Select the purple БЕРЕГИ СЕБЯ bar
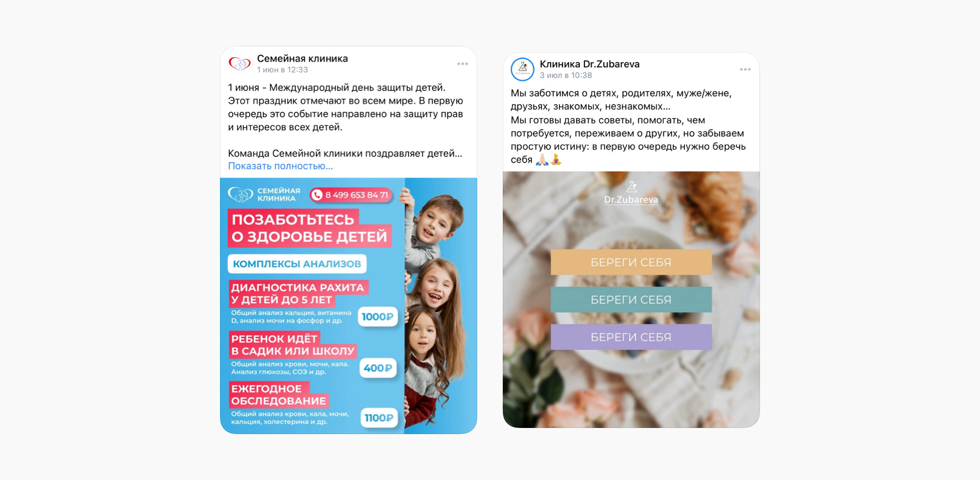This screenshot has width=980, height=480. 631,337
